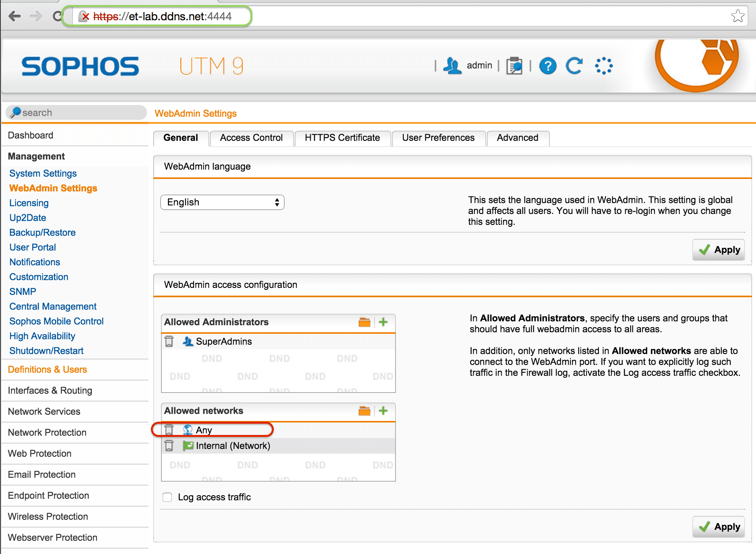Screen dimensions: 756x554
Task: Click the network icon beside Internal (Network)
Action: [188, 445]
